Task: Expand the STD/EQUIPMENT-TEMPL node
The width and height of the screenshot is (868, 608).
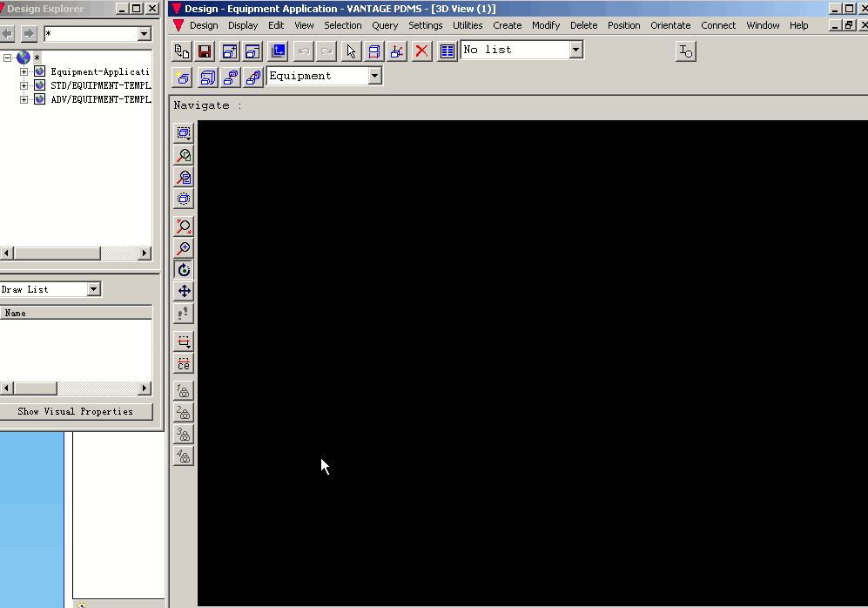Action: click(x=24, y=85)
